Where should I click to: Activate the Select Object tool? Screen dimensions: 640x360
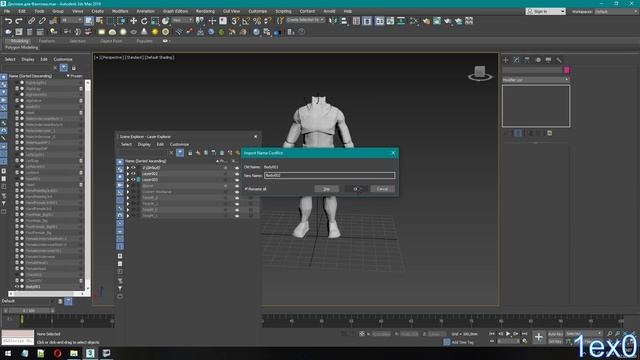(x=89, y=21)
